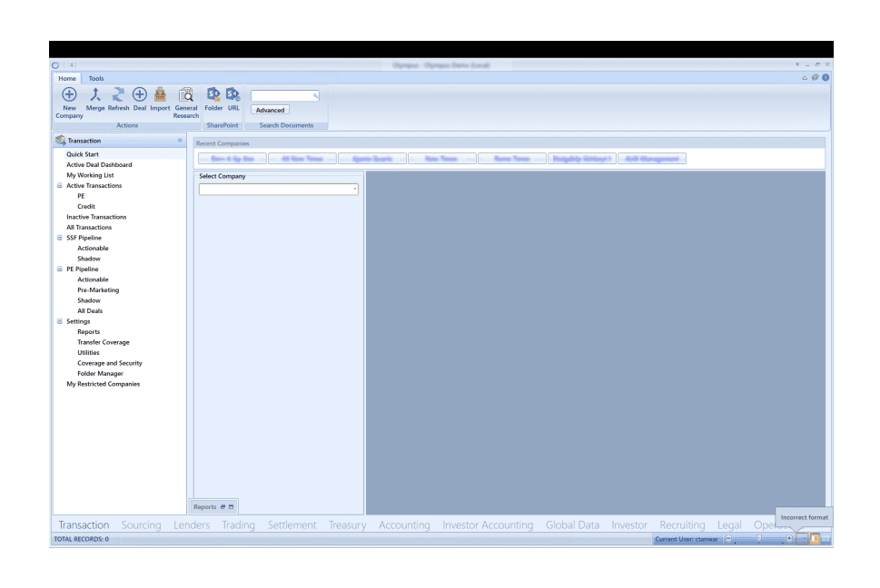Select Quick Start in the tree

[83, 154]
